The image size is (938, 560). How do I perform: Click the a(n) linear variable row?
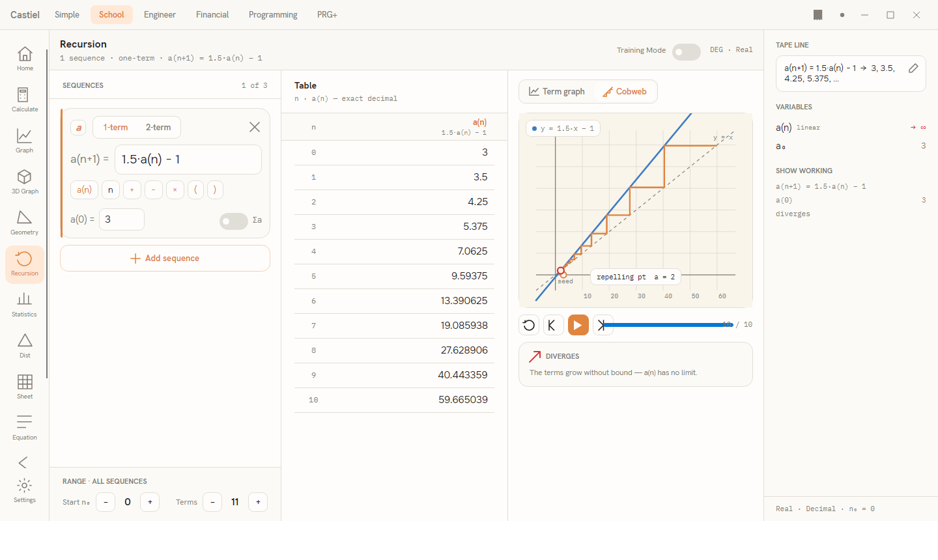851,128
